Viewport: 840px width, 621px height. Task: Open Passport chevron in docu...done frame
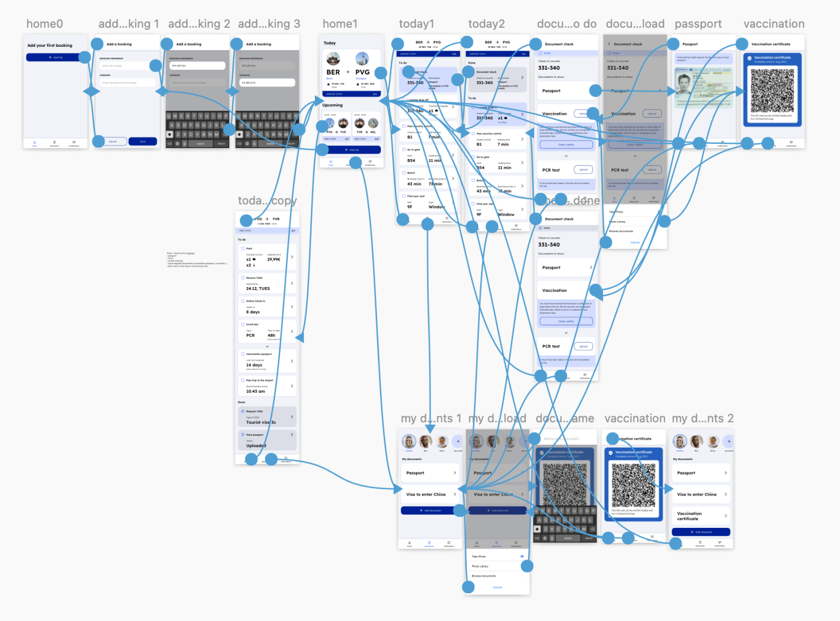pos(591,267)
